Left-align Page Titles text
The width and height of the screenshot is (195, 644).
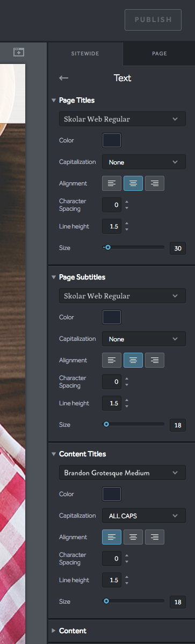[112, 183]
